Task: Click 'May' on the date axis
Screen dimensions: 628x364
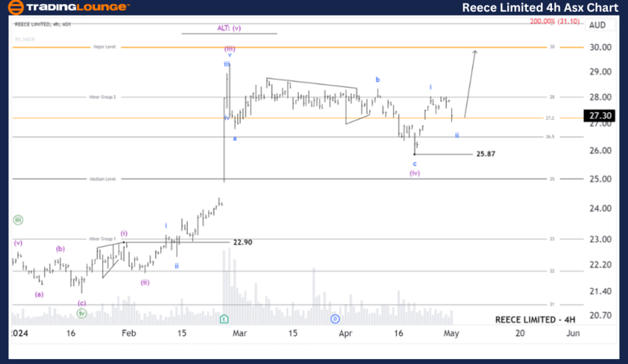Action: [451, 333]
